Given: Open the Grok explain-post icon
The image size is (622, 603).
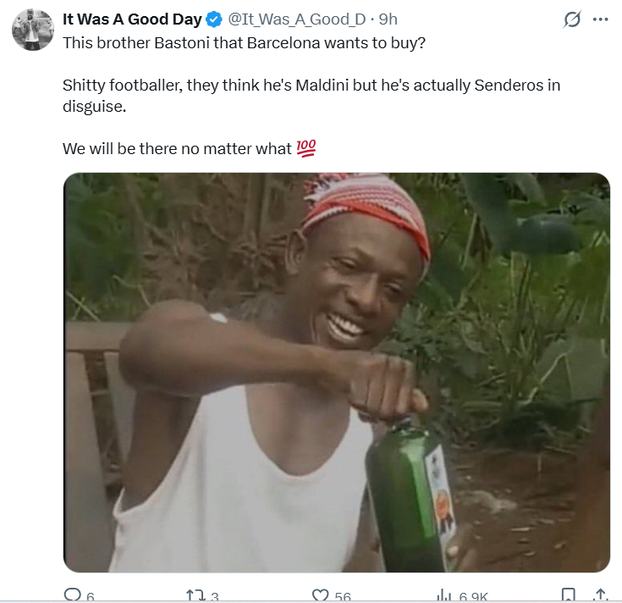Looking at the screenshot, I should pyautogui.click(x=573, y=19).
